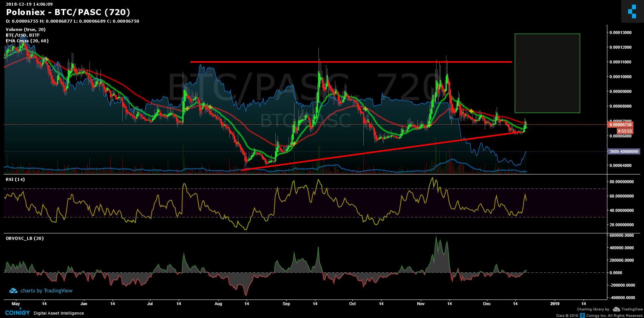Click the OBV 200000.0000 axis label
644x318 pixels.
pyautogui.click(x=621, y=260)
